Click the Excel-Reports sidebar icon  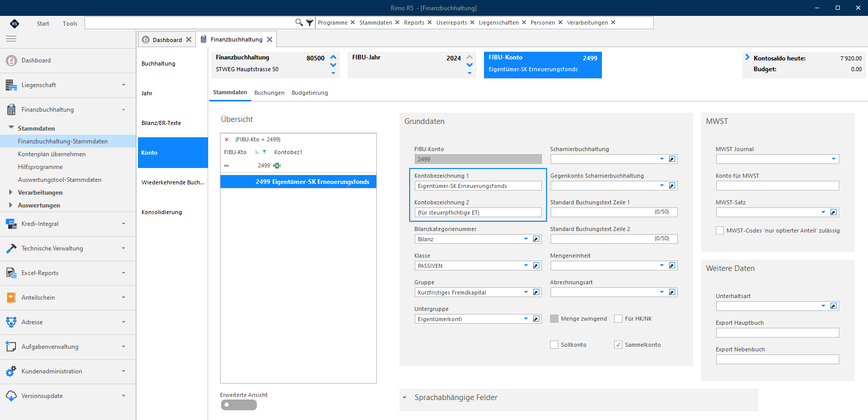(x=11, y=273)
